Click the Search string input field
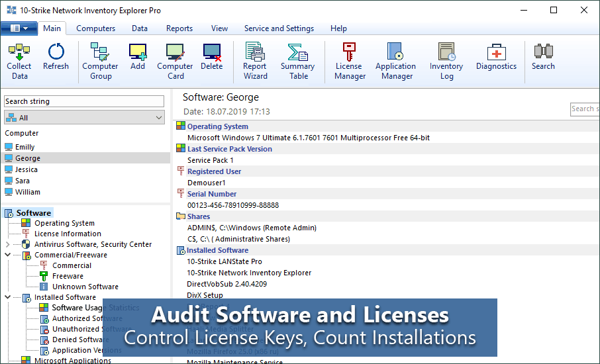600x364 pixels. coord(84,101)
